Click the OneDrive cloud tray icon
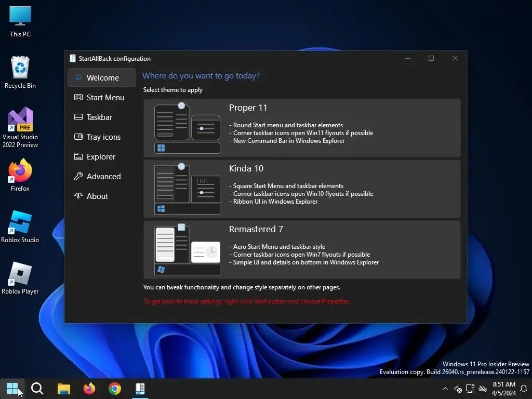The width and height of the screenshot is (532, 399). click(x=483, y=389)
